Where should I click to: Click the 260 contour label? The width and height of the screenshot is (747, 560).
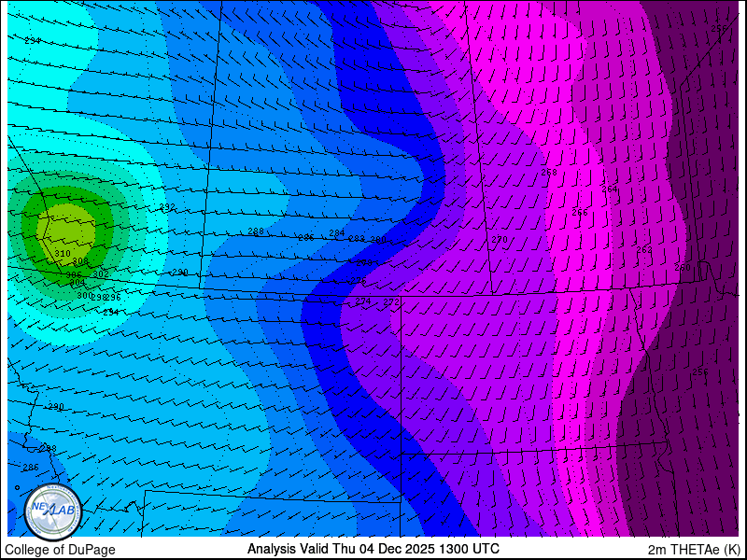coord(683,268)
